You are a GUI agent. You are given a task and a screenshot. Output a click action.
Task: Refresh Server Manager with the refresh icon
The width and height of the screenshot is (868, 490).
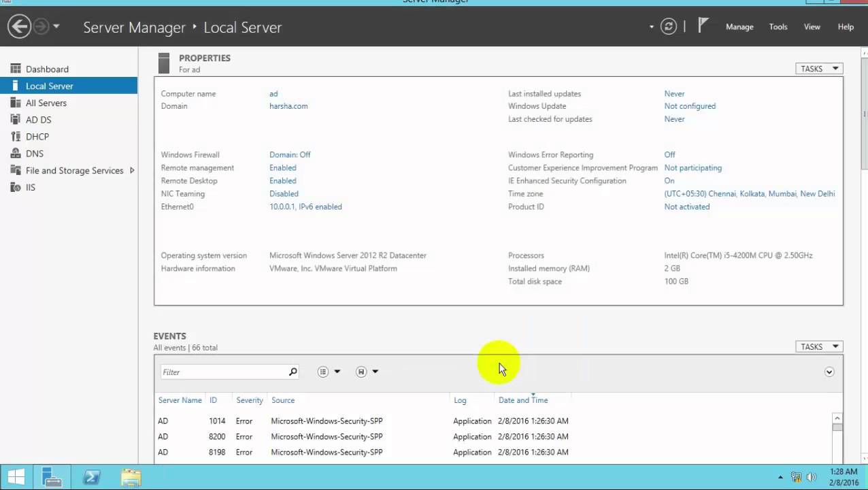pyautogui.click(x=669, y=27)
